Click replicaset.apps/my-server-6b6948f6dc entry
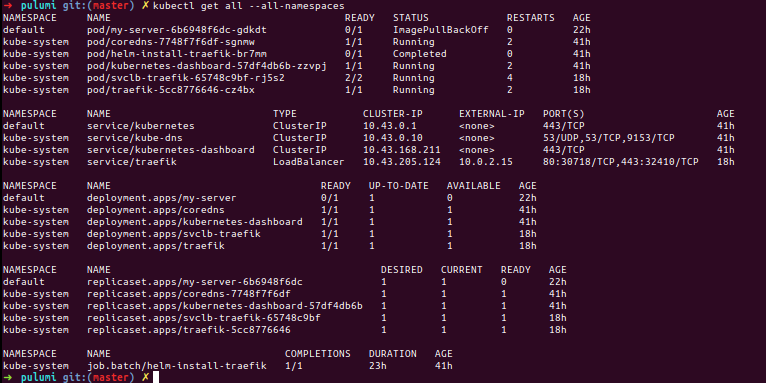The image size is (766, 383). tap(194, 282)
